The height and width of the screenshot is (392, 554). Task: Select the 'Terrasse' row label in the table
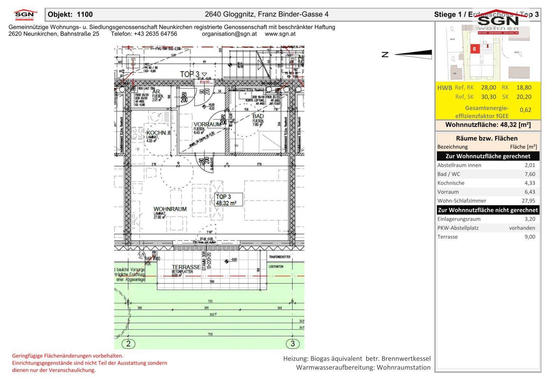coord(448,237)
